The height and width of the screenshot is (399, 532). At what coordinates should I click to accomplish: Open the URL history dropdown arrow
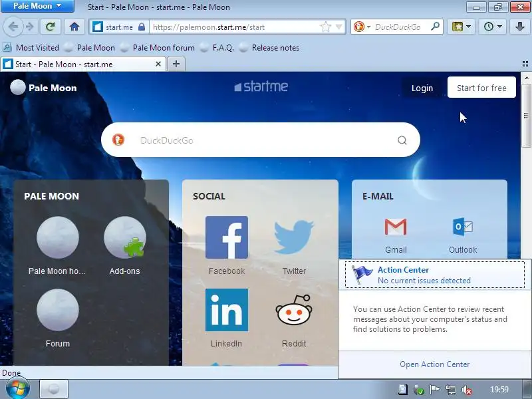[339, 27]
